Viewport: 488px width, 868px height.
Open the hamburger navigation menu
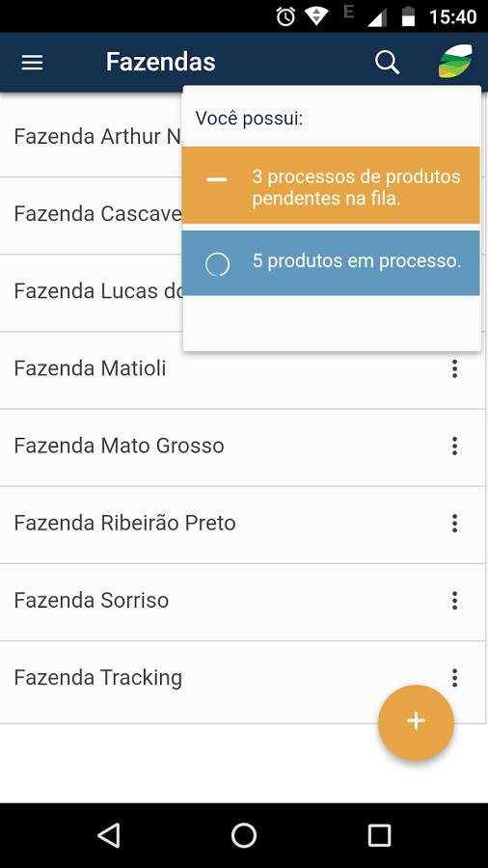click(x=32, y=63)
